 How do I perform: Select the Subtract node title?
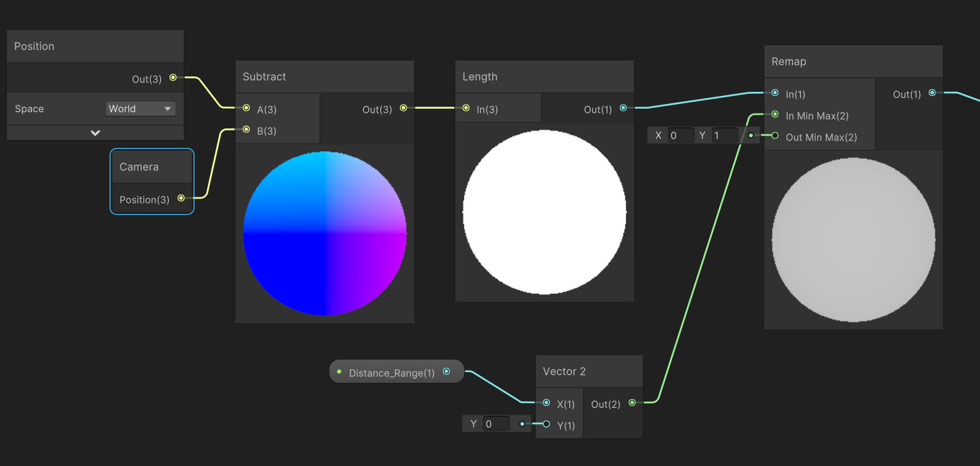tap(264, 76)
